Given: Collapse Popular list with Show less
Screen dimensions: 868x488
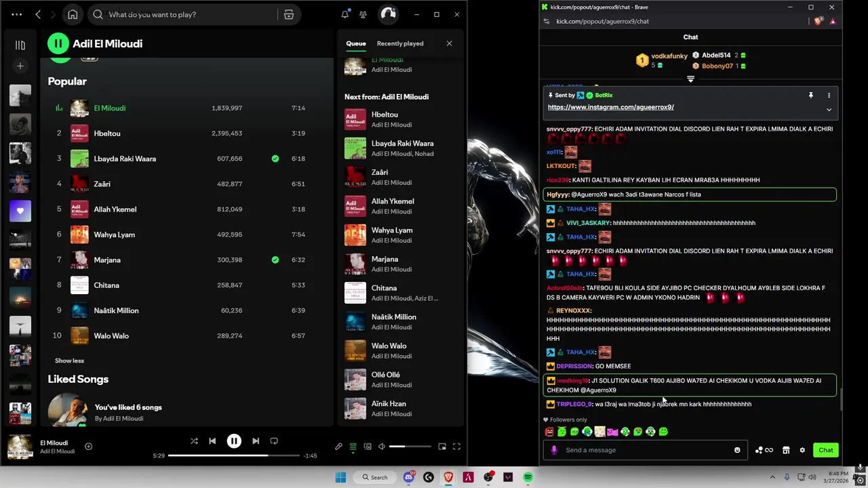Looking at the screenshot, I should click(69, 361).
